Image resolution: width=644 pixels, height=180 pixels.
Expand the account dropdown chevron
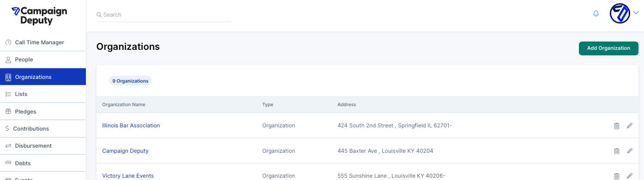(636, 13)
